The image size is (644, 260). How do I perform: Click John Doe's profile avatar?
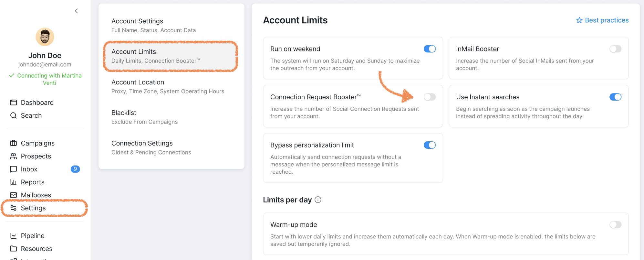pyautogui.click(x=45, y=37)
